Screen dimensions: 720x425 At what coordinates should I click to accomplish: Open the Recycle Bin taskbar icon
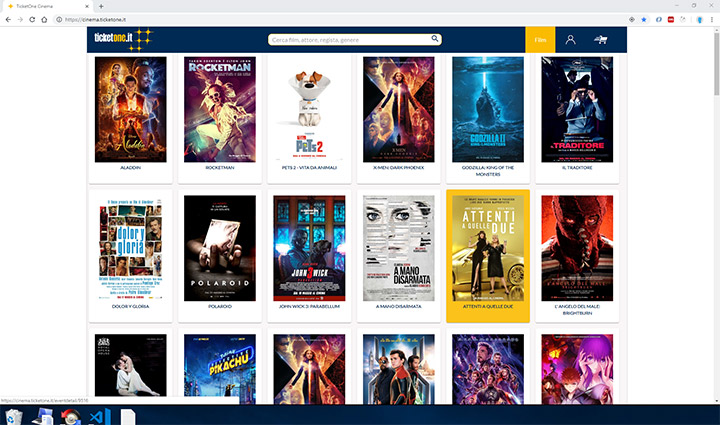[13, 417]
